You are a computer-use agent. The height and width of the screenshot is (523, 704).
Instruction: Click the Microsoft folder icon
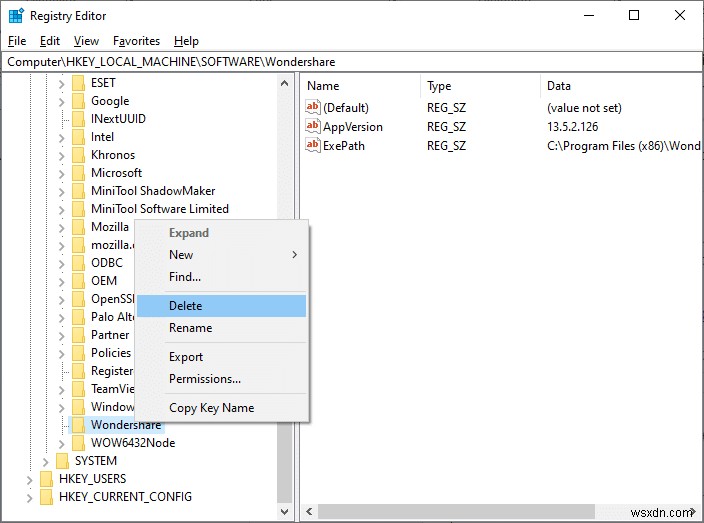coord(78,173)
